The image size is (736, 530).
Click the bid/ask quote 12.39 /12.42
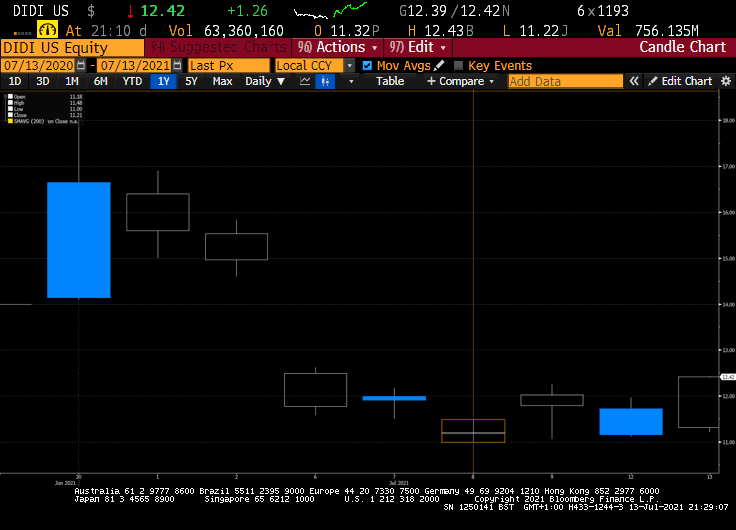tap(454, 11)
